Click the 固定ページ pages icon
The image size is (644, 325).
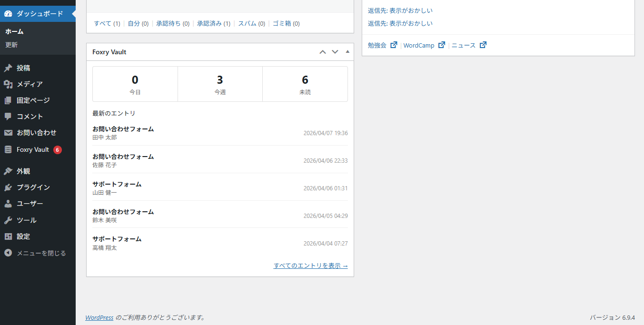pos(8,100)
